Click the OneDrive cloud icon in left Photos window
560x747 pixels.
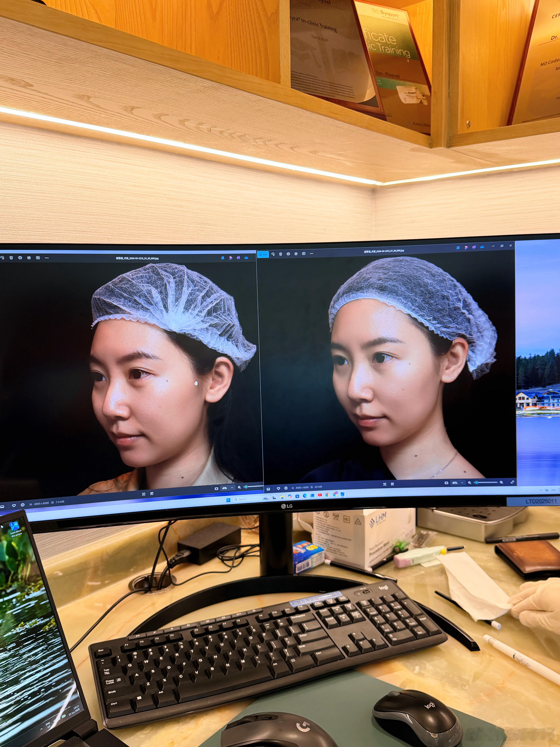(246, 258)
